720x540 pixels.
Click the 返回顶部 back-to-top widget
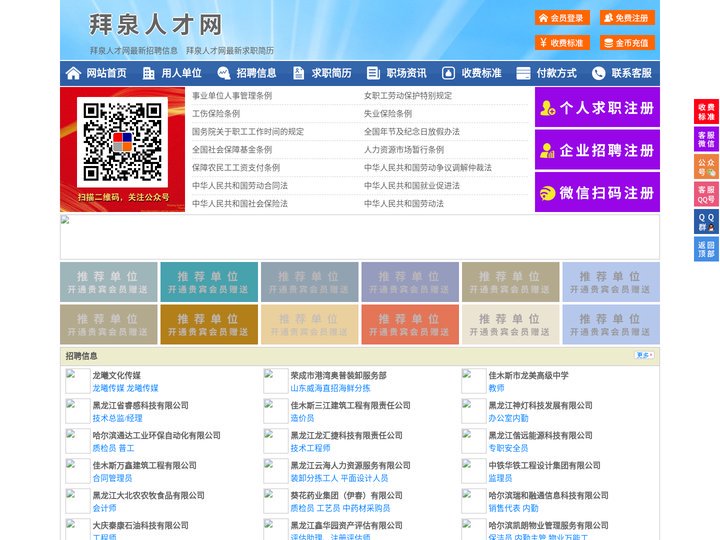click(706, 249)
